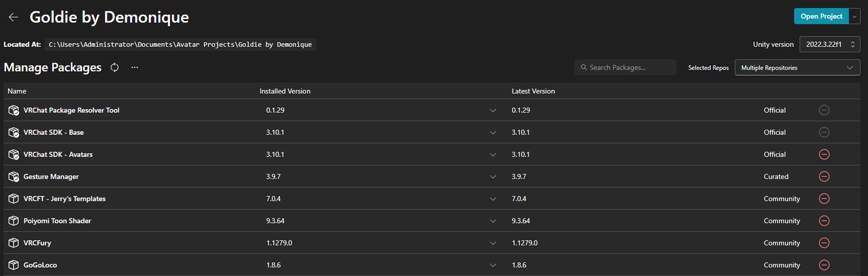Open version dropdown for VRChat SDK - Base
Image resolution: width=868 pixels, height=276 pixels.
tap(493, 133)
